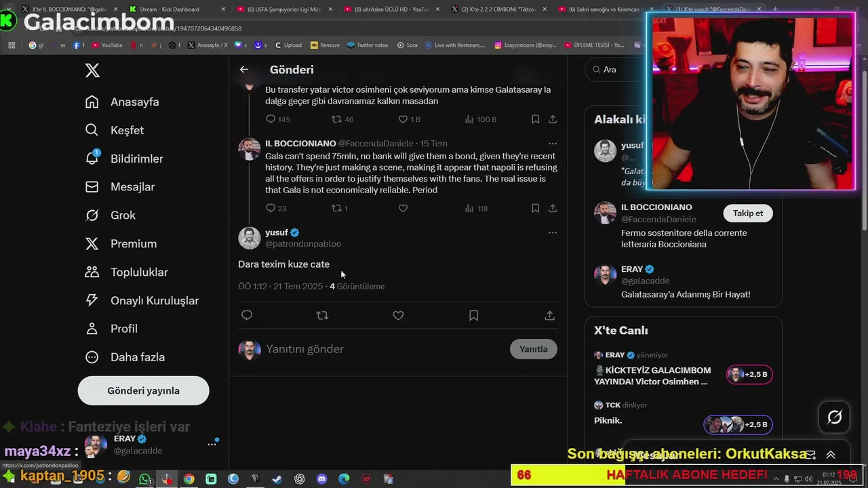Open account menu dots next to ERAY
This screenshot has height=488, width=868.
pyautogui.click(x=212, y=444)
